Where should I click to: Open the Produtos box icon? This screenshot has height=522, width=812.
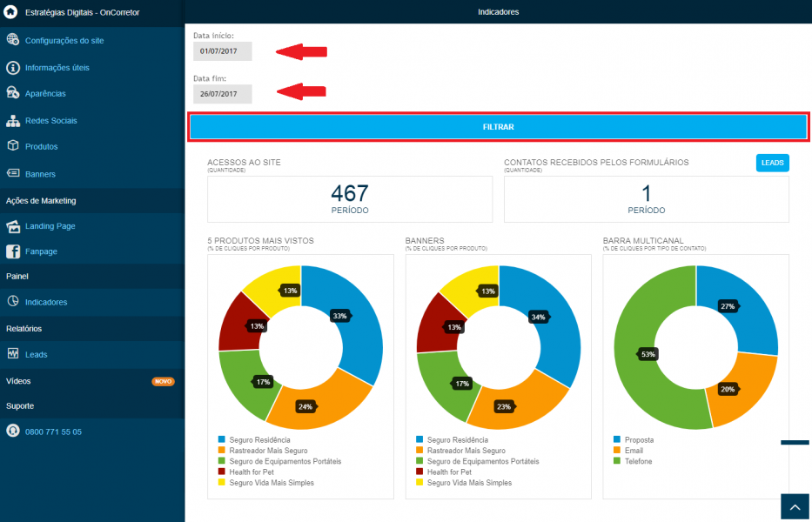[x=13, y=145]
